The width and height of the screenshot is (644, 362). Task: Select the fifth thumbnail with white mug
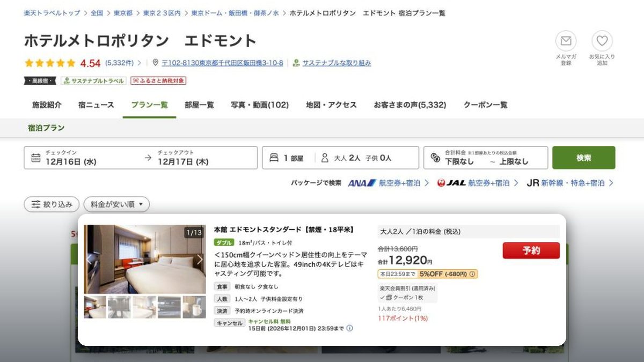pyautogui.click(x=194, y=307)
